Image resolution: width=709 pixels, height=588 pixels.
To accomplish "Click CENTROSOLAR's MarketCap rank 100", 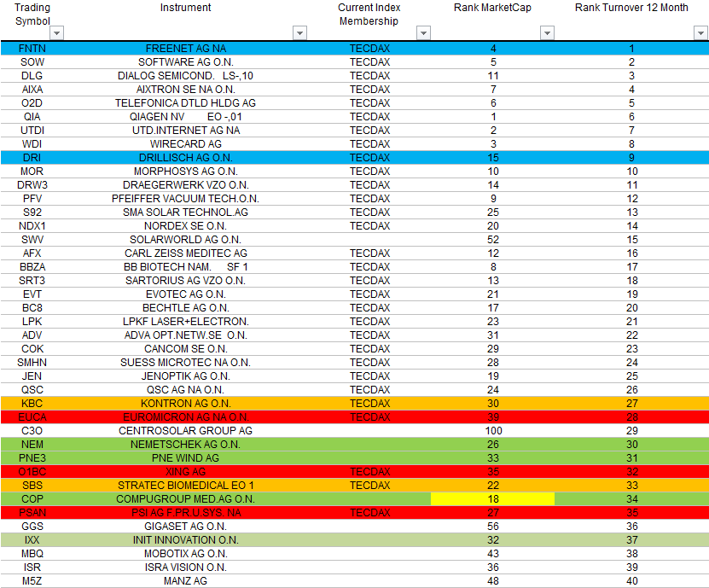I will pyautogui.click(x=493, y=431).
